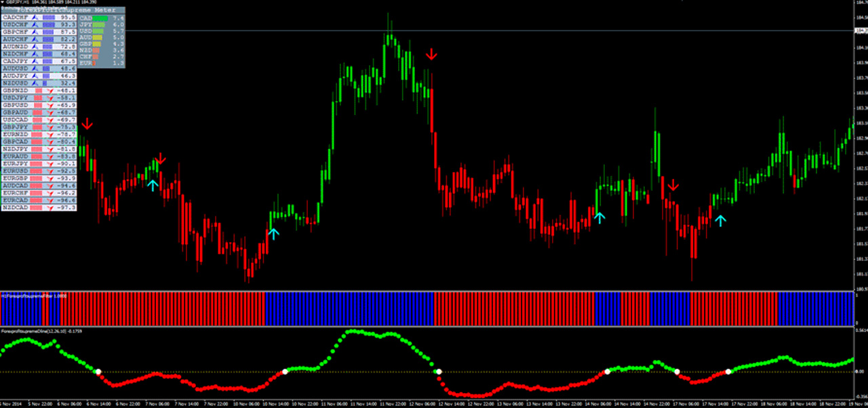Select the AUDUSD 48.6 meter row

39,68
